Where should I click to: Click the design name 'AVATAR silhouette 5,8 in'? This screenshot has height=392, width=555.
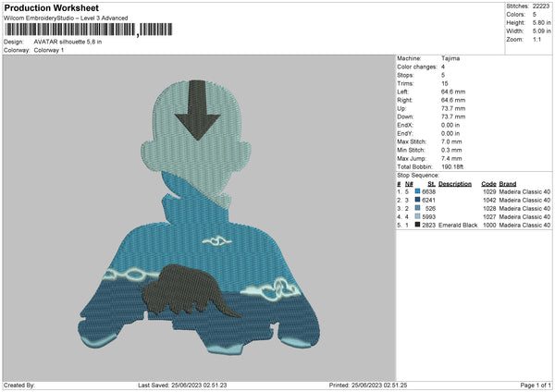click(x=68, y=42)
